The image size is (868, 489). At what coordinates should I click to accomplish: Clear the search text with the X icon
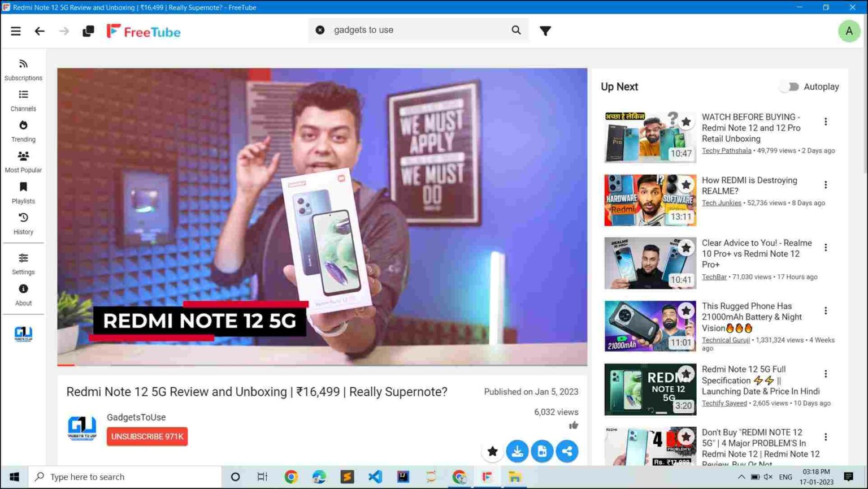point(320,30)
